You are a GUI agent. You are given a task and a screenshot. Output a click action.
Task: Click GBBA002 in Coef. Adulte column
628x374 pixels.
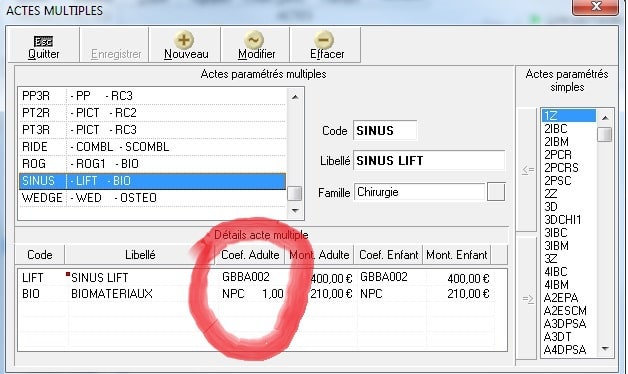(246, 277)
